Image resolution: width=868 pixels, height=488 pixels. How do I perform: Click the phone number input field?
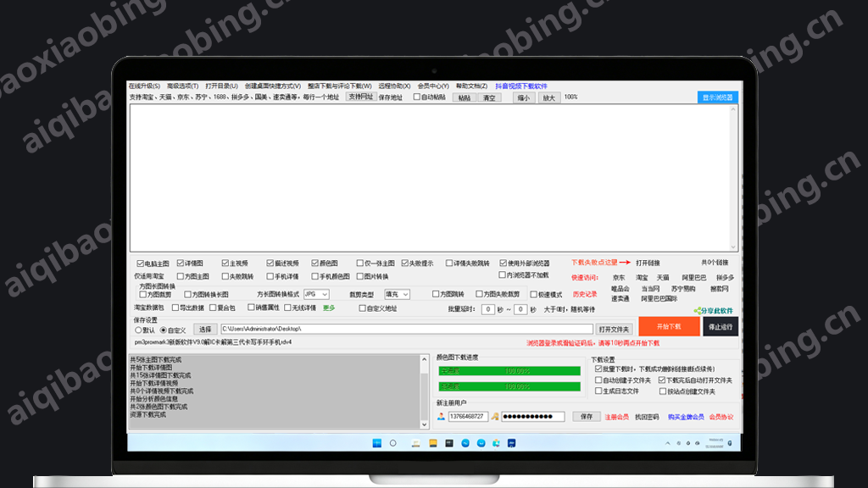[x=468, y=417]
